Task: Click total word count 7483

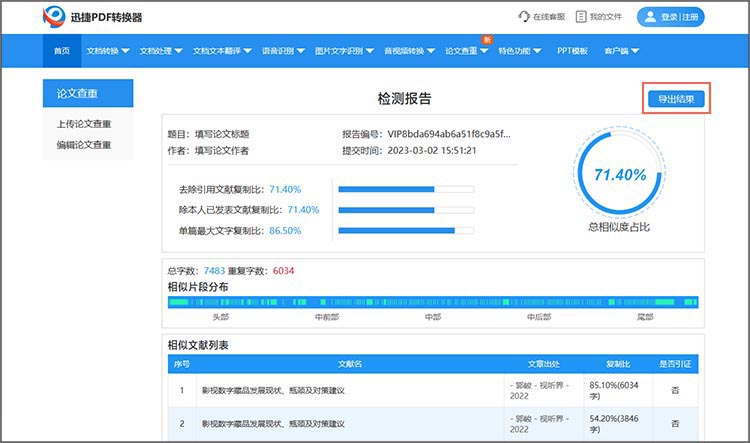Action: click(214, 271)
